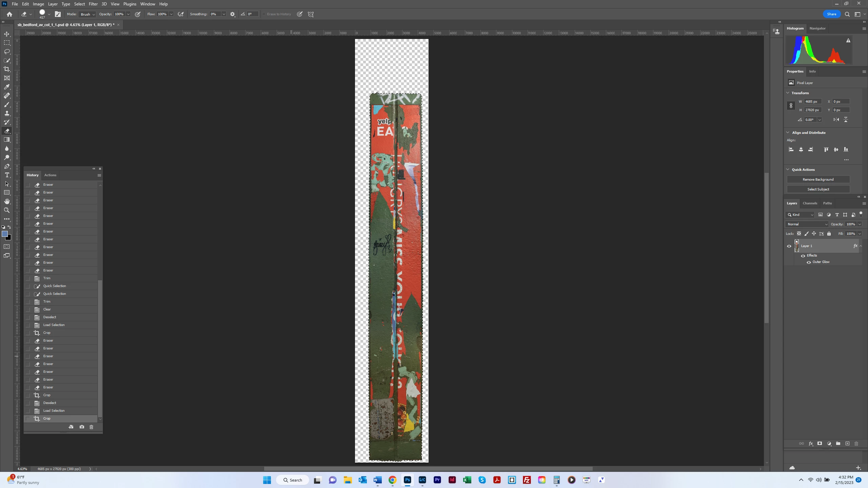868x488 pixels.
Task: Hide Layer 1 visibility eye
Action: (x=789, y=246)
